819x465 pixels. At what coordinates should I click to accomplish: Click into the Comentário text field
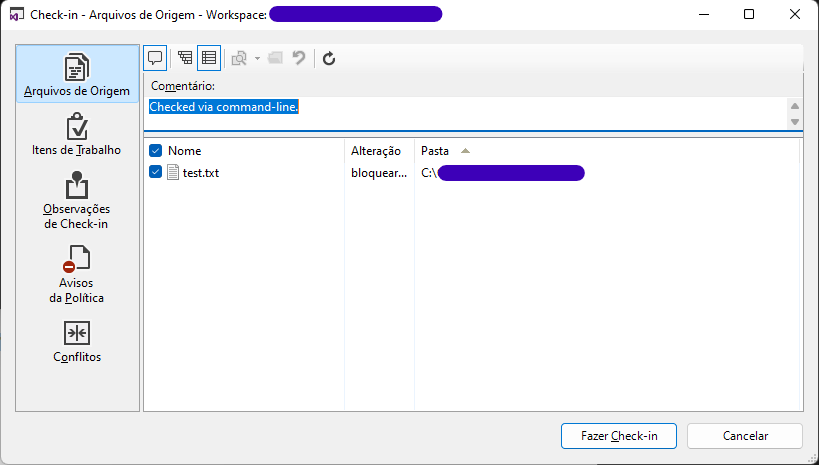(465, 113)
